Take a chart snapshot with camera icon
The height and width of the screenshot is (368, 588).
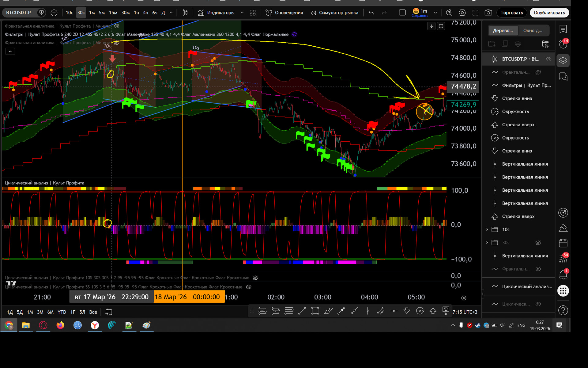pos(488,13)
